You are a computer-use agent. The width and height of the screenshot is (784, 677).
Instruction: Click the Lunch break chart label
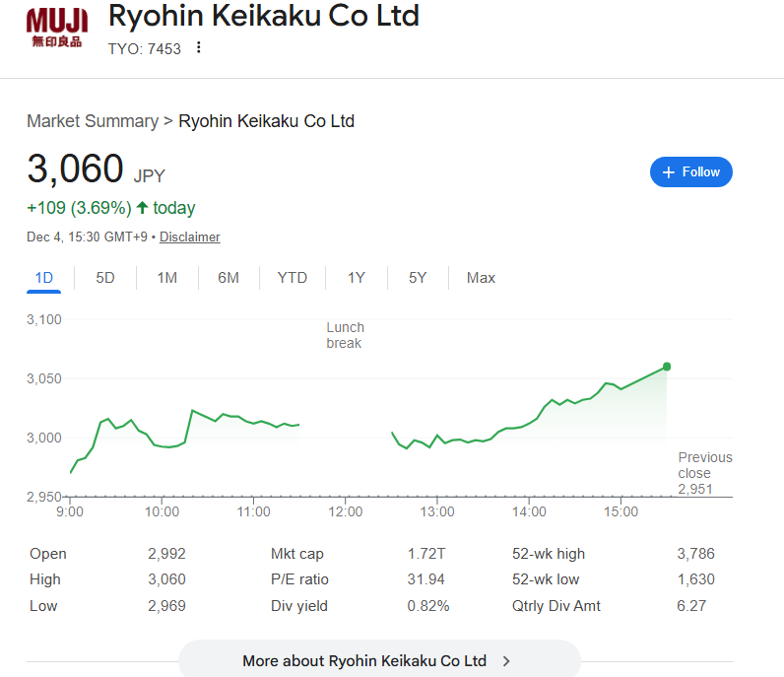click(x=345, y=335)
